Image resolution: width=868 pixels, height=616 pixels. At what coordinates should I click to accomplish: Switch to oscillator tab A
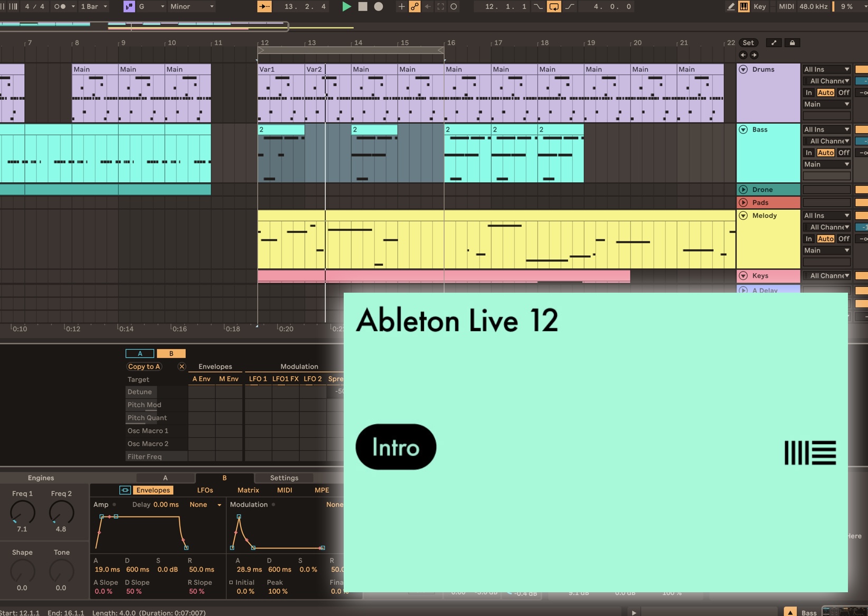click(165, 478)
